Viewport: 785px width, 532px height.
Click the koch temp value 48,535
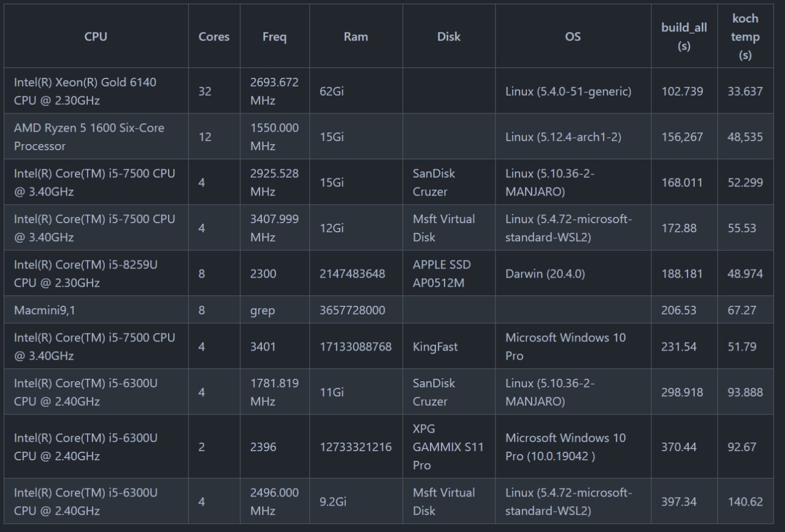745,137
